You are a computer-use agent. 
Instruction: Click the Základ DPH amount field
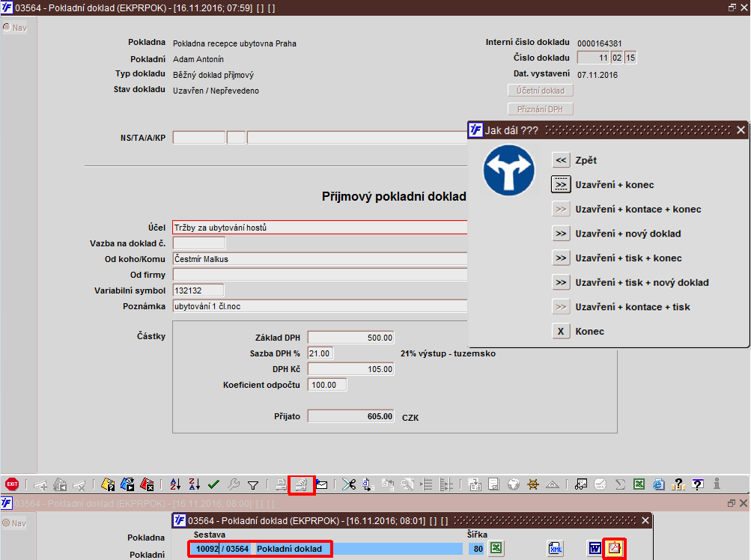coord(350,337)
